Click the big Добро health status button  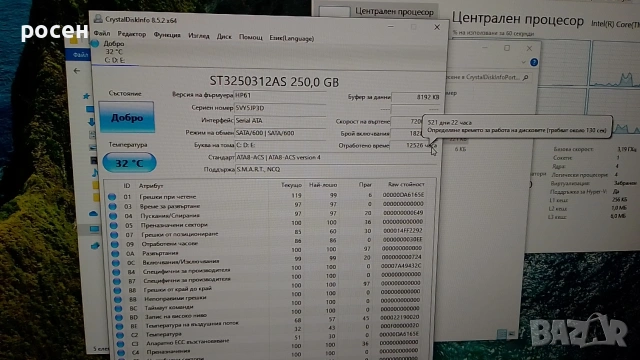pos(127,117)
